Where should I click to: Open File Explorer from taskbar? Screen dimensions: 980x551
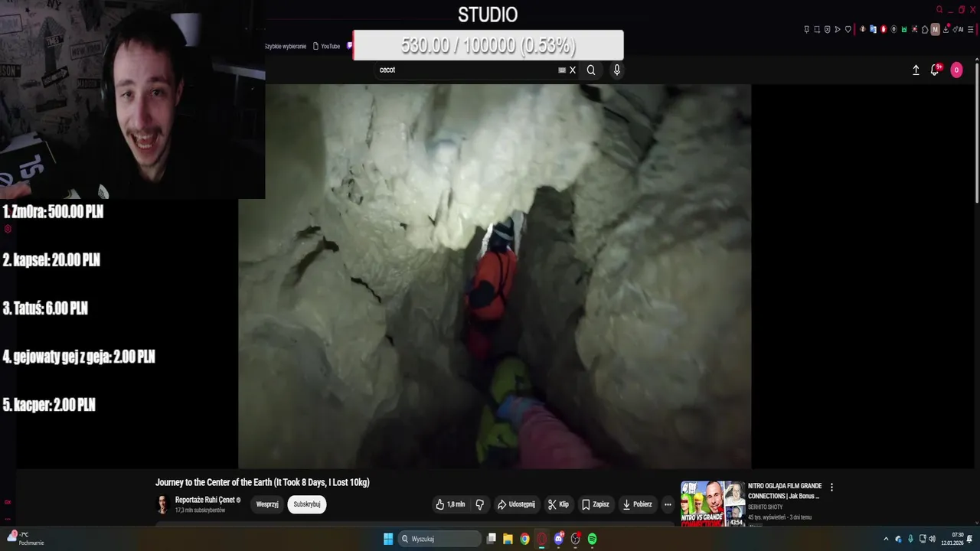(x=508, y=539)
